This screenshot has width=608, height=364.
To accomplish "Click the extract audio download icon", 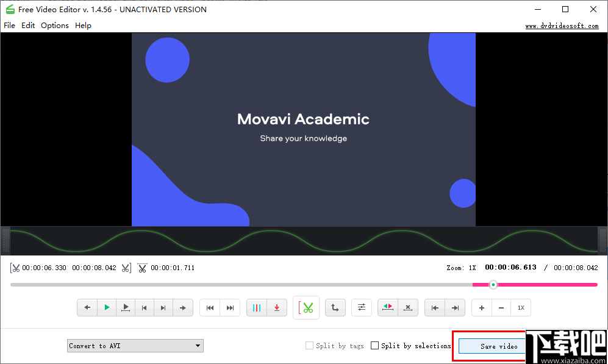I will click(x=277, y=307).
